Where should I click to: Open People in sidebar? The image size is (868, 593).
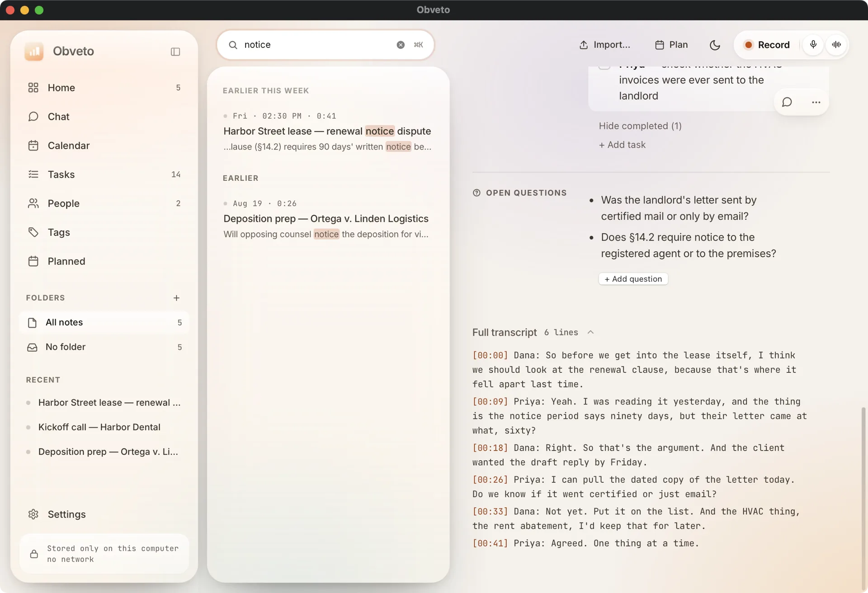click(x=104, y=203)
